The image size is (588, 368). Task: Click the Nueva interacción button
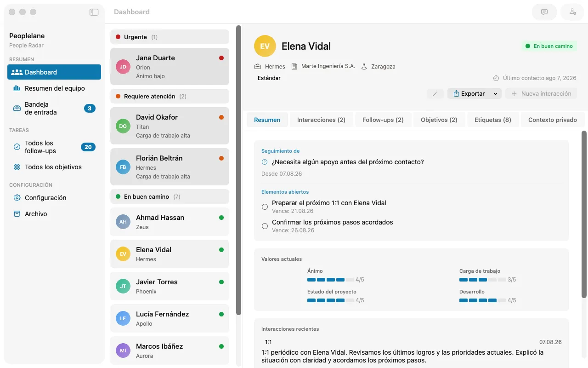click(541, 94)
